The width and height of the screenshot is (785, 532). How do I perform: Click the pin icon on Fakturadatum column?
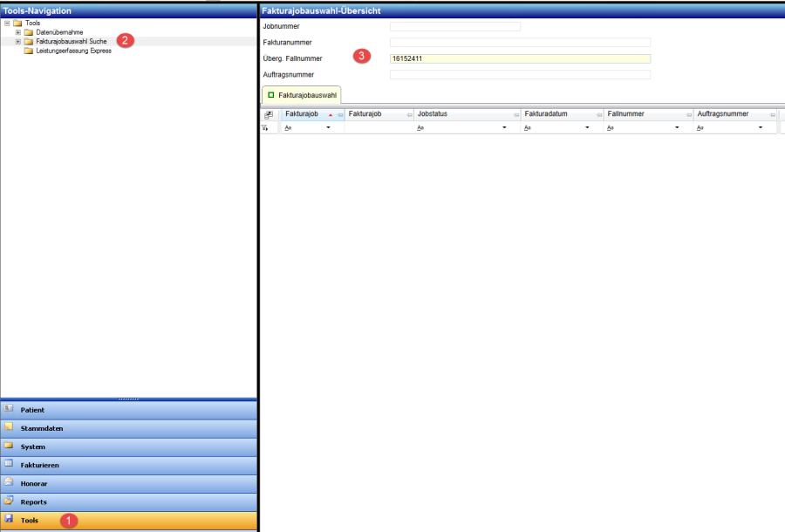[599, 115]
